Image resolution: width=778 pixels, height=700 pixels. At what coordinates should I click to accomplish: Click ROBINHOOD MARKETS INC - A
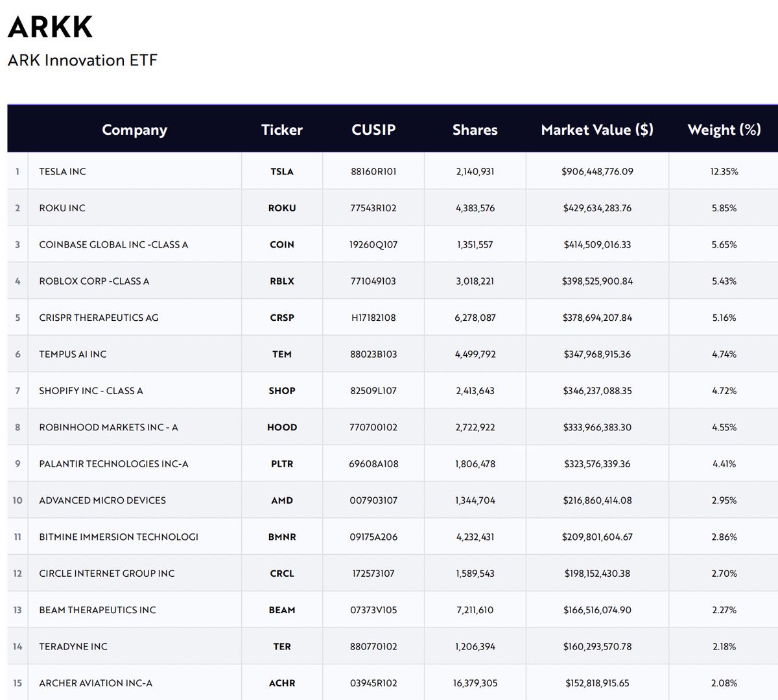[108, 427]
